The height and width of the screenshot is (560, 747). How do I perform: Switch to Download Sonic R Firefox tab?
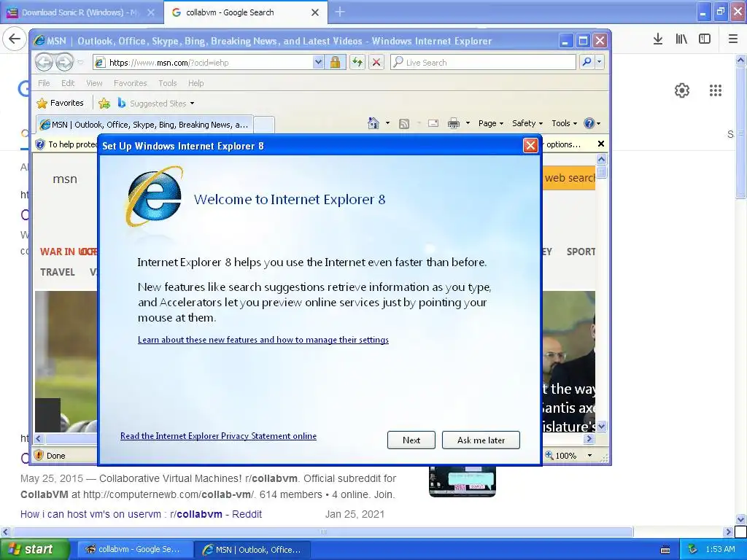81,12
